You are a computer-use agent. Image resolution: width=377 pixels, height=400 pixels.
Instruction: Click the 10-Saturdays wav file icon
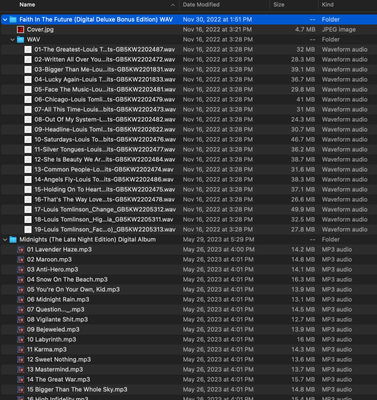point(28,140)
